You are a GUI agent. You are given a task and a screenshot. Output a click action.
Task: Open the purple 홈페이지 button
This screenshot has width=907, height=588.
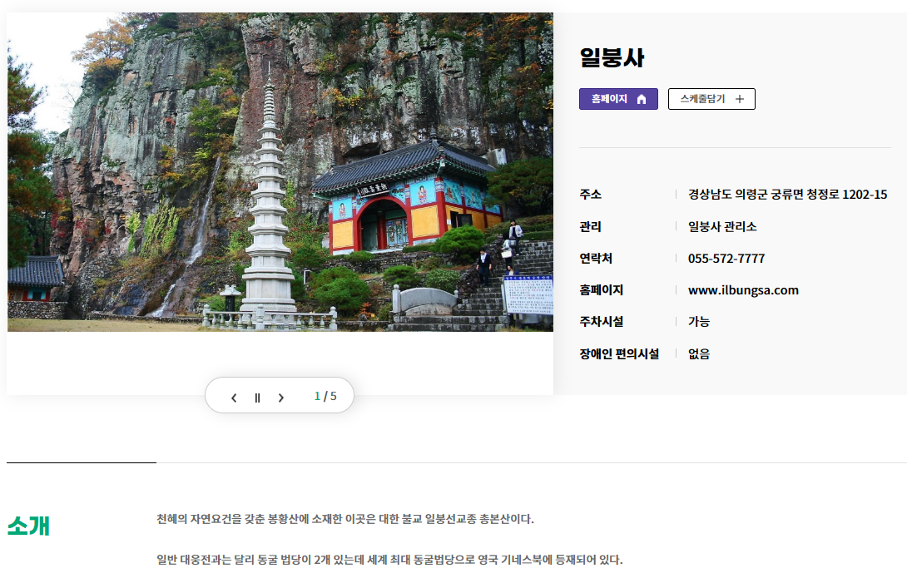(618, 99)
